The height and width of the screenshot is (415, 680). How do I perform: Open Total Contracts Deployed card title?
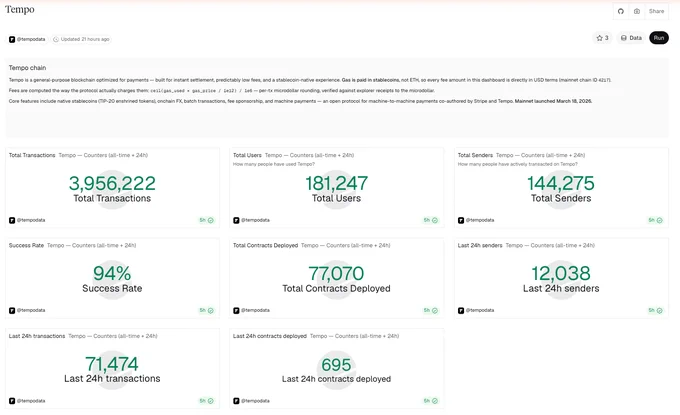[265, 245]
